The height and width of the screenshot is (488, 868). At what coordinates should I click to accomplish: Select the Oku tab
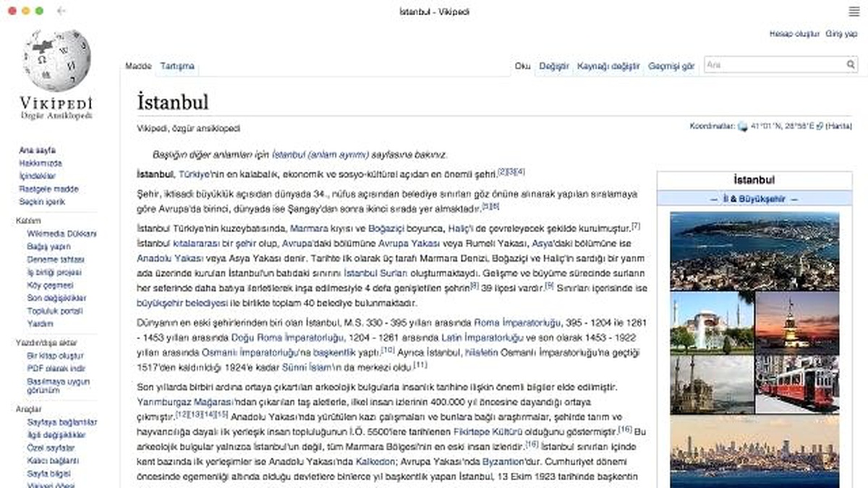coord(522,66)
